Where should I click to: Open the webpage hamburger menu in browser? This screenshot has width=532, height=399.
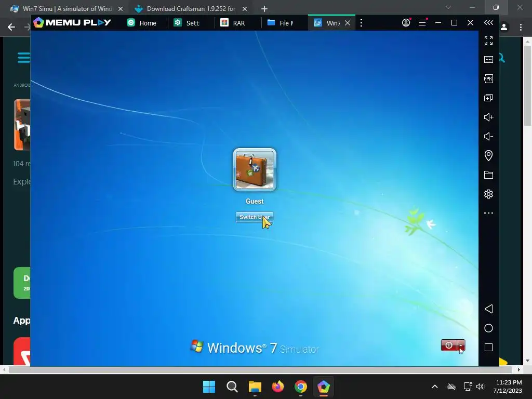23,58
